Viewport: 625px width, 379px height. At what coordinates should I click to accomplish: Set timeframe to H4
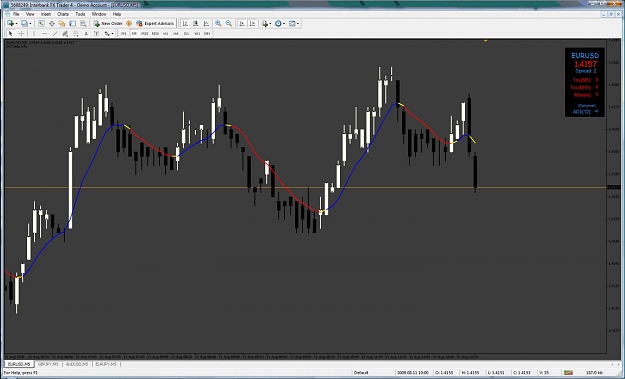(x=175, y=33)
